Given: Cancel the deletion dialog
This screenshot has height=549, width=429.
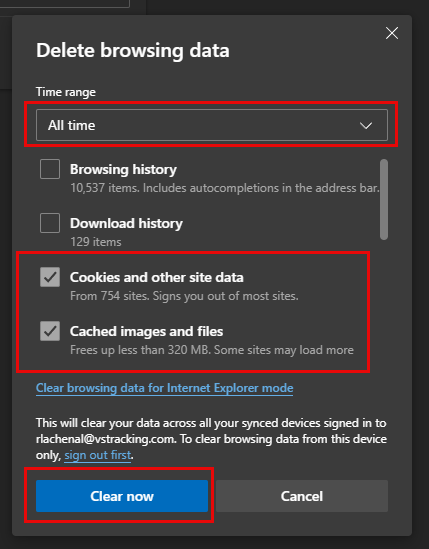Looking at the screenshot, I should point(302,496).
